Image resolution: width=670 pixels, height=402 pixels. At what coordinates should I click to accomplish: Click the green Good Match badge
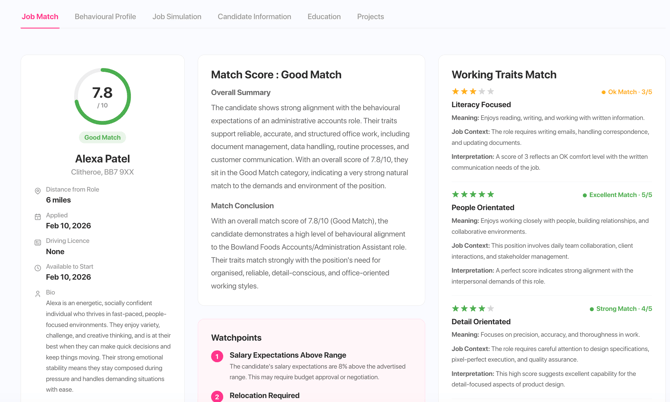(103, 138)
